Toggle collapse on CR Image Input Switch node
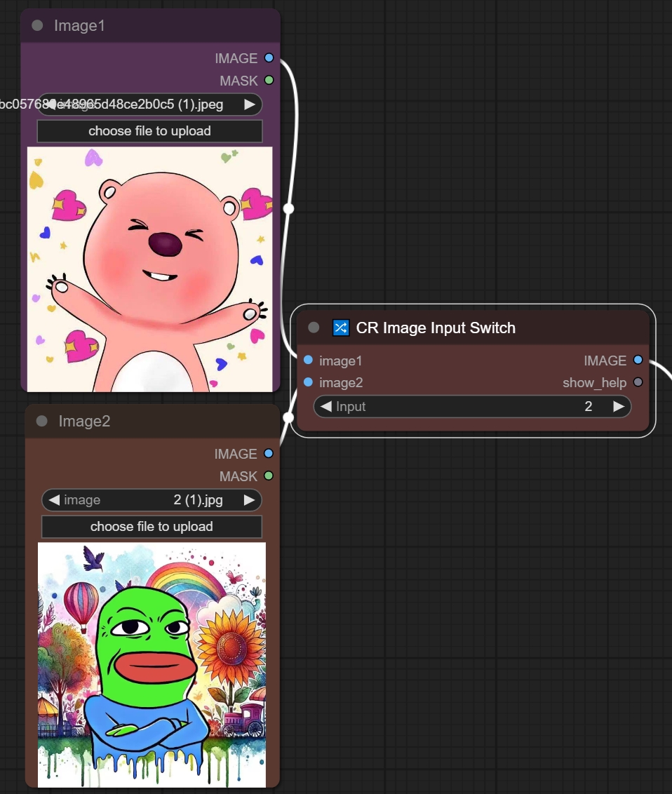This screenshot has width=672, height=794. [314, 328]
